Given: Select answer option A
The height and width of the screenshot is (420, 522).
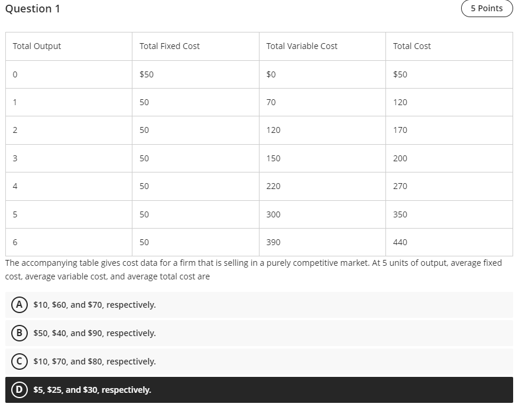Looking at the screenshot, I should coord(18,305).
